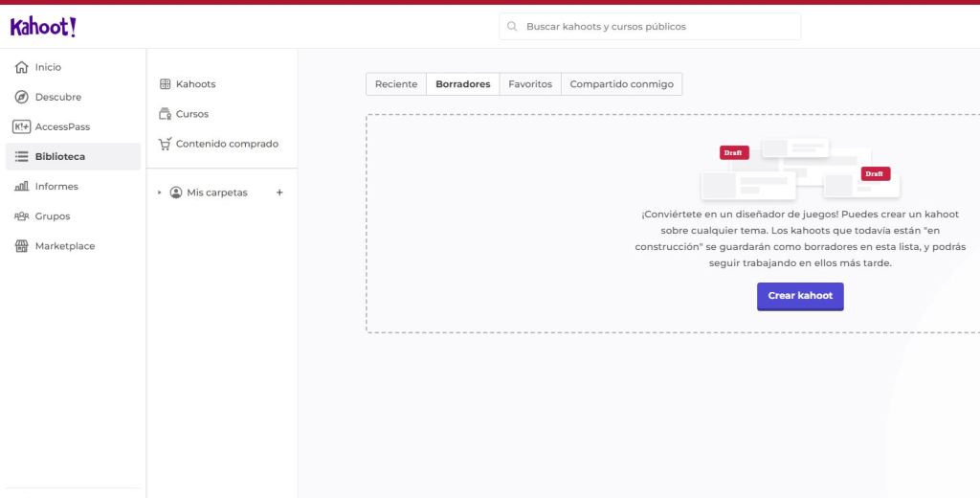Open the Favoritos tab
Image resolution: width=980 pixels, height=498 pixels.
pyautogui.click(x=530, y=84)
